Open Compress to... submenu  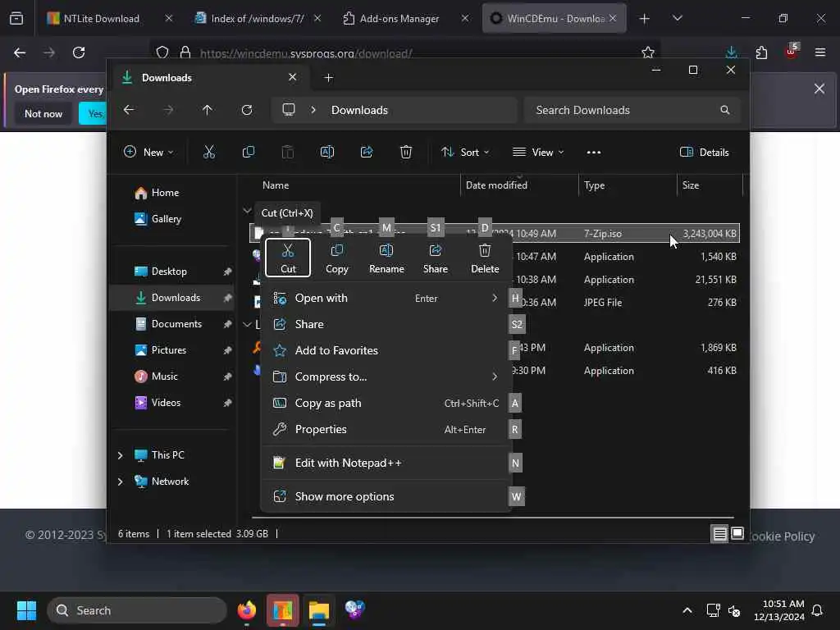pyautogui.click(x=386, y=377)
